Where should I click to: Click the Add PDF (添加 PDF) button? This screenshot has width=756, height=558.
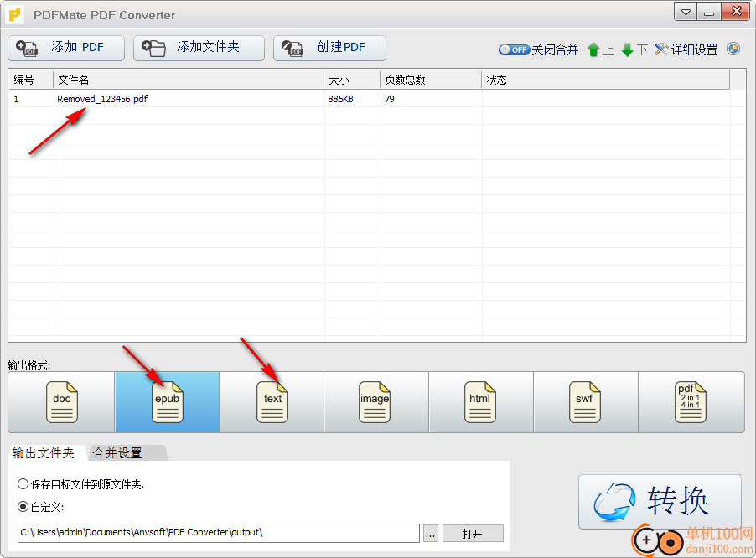pyautogui.click(x=66, y=48)
